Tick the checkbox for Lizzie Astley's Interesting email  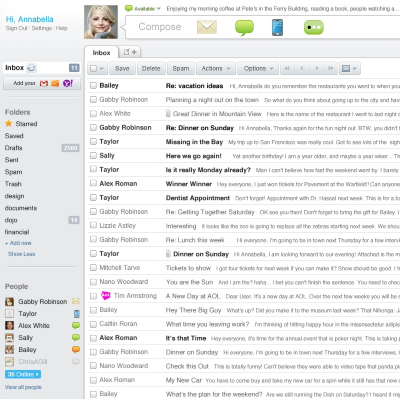93,226
